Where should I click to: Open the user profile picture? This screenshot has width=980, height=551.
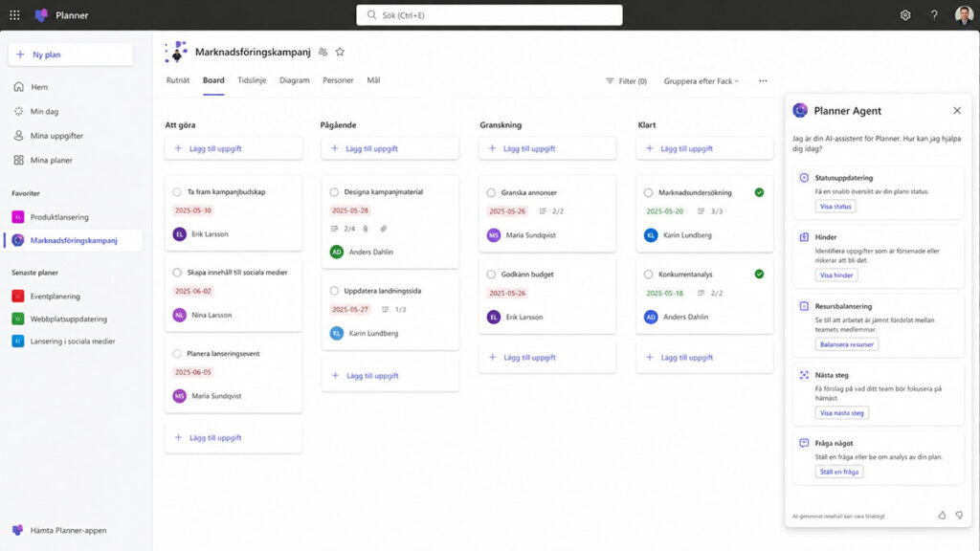(963, 15)
